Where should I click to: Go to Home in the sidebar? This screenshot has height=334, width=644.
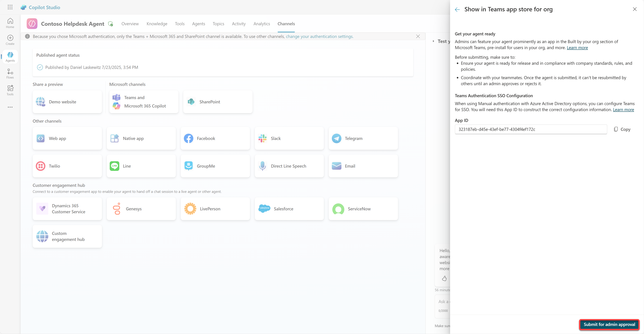(10, 23)
